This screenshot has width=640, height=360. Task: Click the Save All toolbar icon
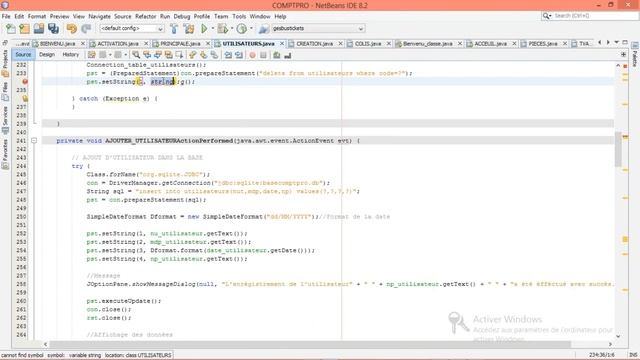[53, 29]
